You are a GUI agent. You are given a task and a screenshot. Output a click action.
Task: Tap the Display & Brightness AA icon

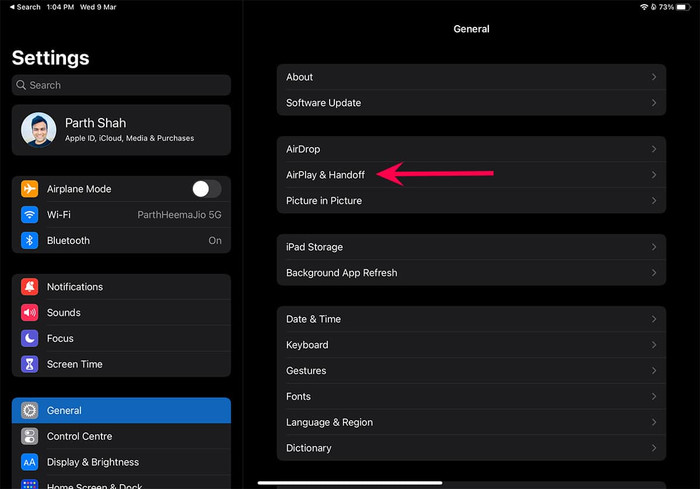[29, 462]
